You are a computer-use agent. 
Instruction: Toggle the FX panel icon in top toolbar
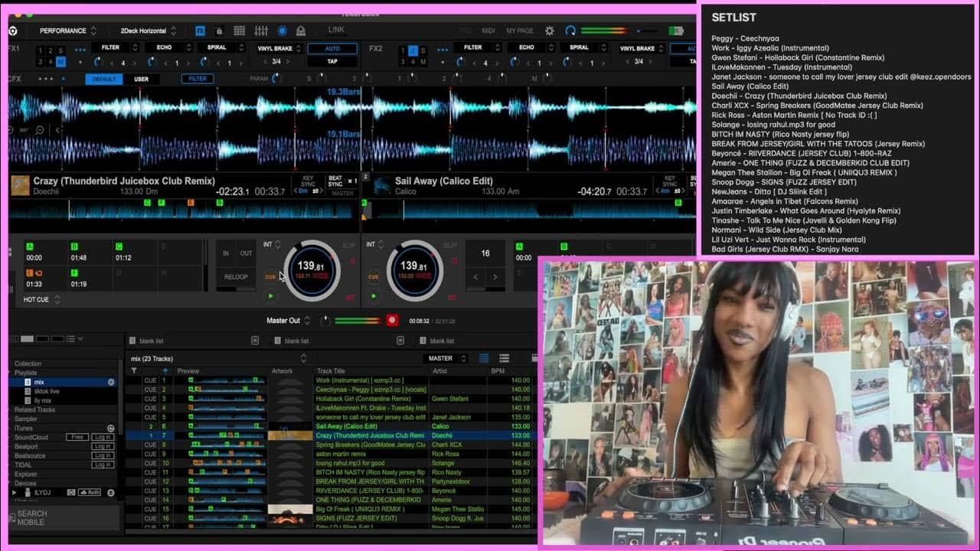pyautogui.click(x=200, y=31)
